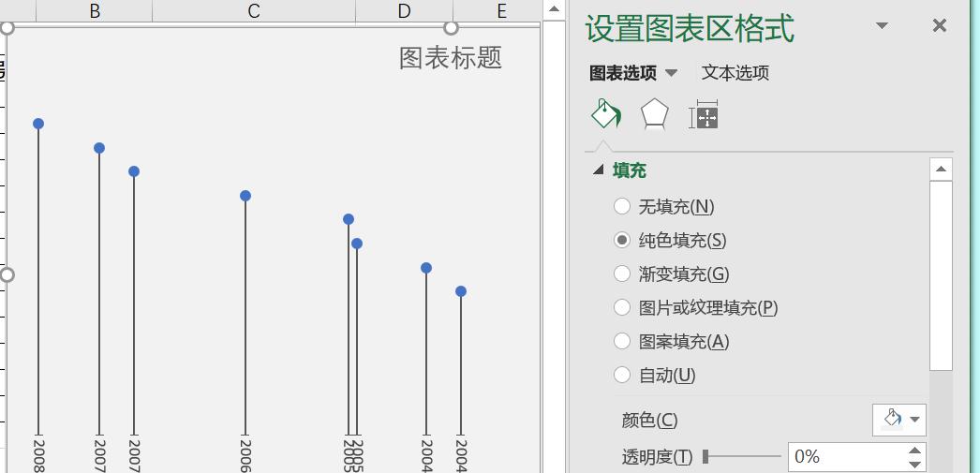Open the task pane options dropdown arrow
The width and height of the screenshot is (980, 473).
(x=882, y=25)
